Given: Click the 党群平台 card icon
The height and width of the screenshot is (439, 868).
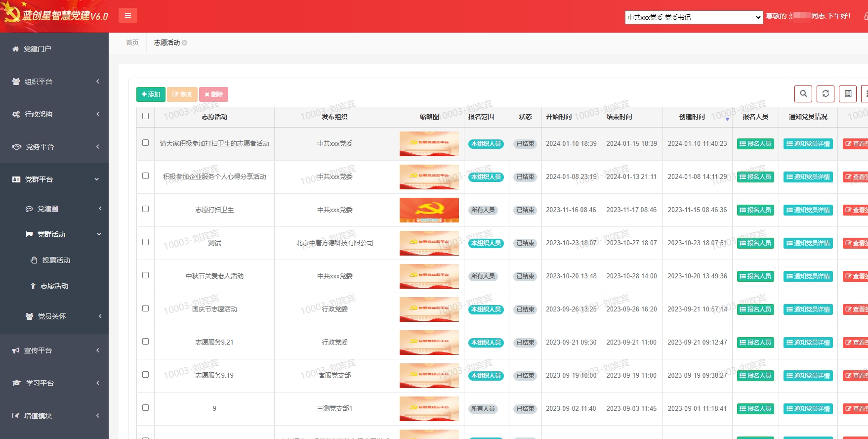Looking at the screenshot, I should (x=16, y=179).
